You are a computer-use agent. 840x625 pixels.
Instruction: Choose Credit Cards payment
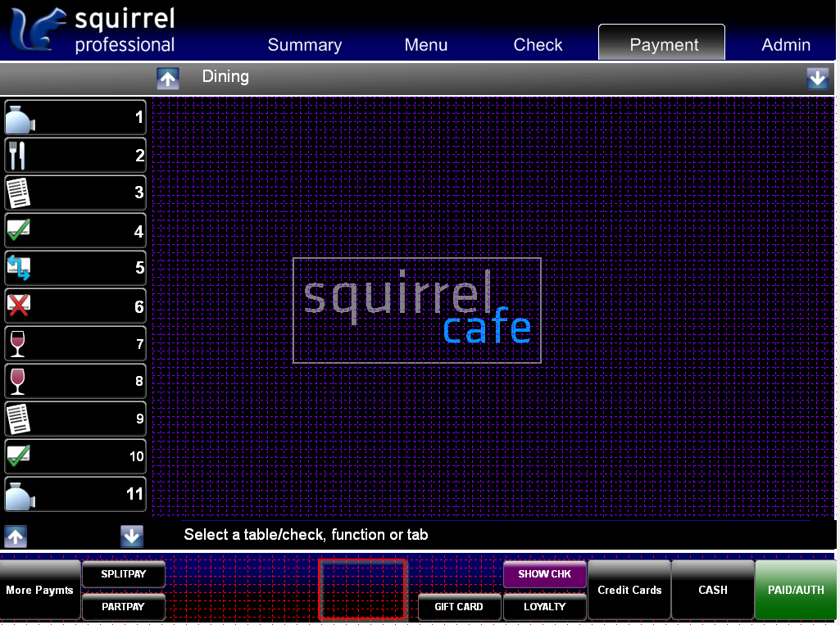point(629,590)
